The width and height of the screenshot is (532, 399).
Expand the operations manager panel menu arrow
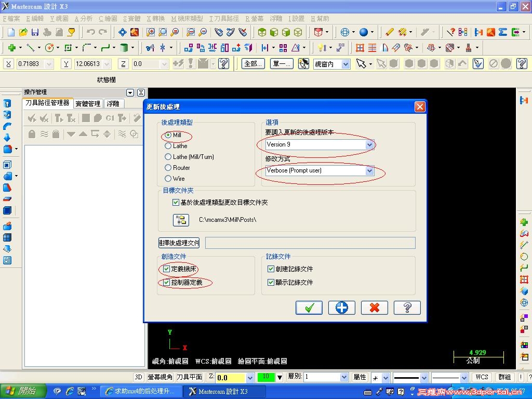(130, 92)
